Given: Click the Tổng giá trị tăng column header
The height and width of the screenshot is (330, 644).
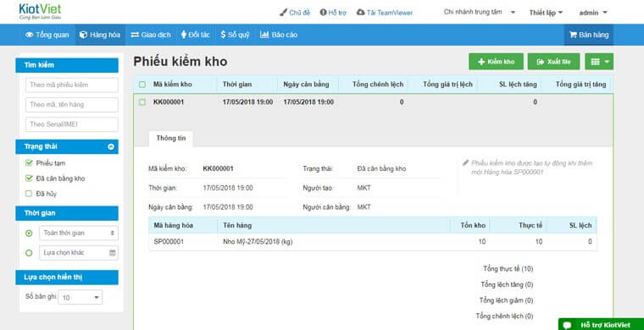Looking at the screenshot, I should click(580, 85).
